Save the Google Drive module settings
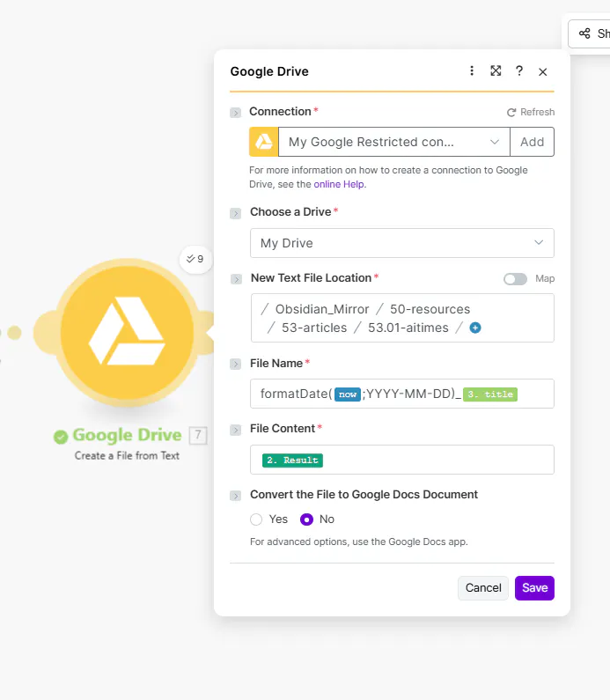This screenshot has height=700, width=610. (x=534, y=588)
